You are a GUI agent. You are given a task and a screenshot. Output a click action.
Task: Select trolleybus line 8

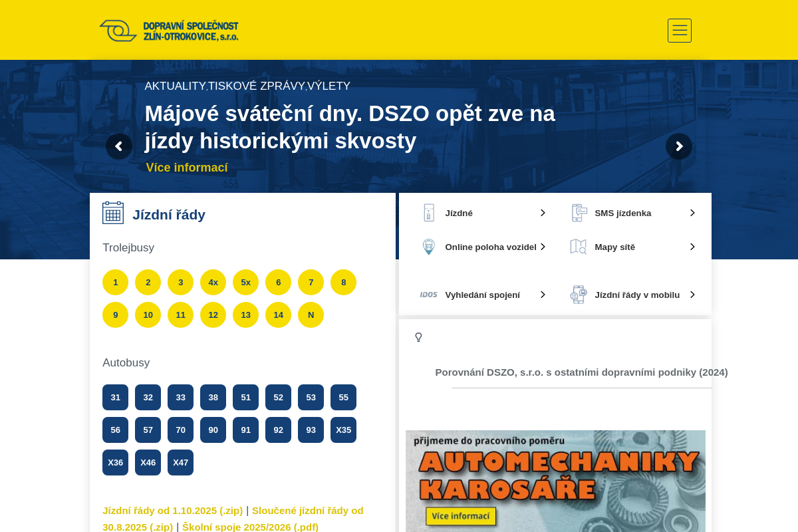point(343,282)
